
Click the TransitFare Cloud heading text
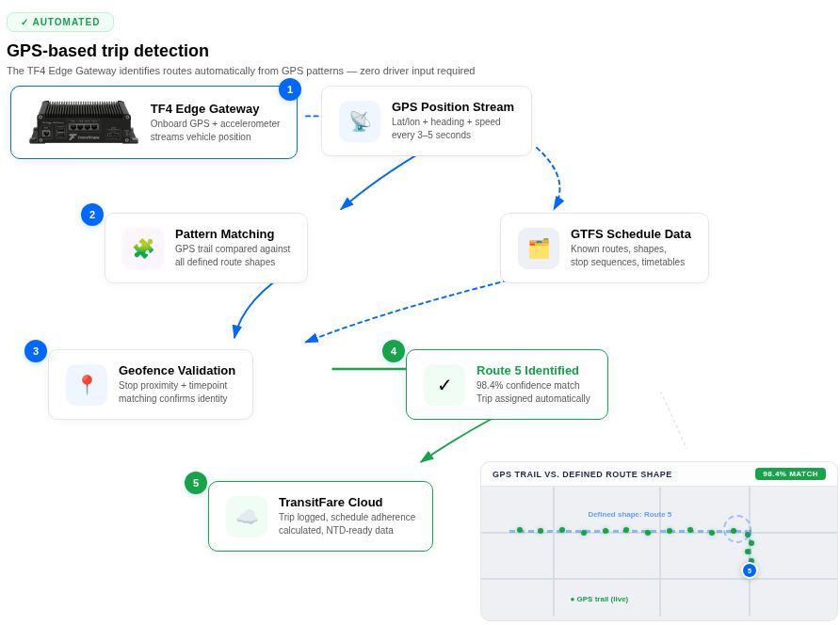tap(331, 503)
